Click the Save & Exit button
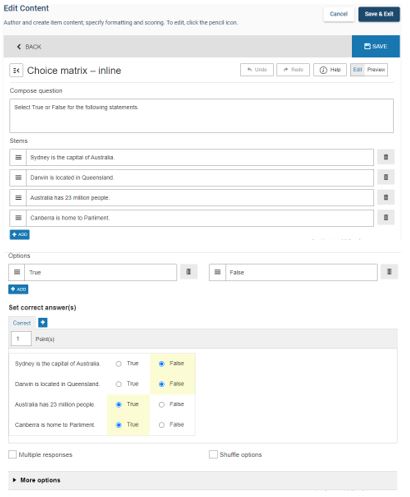 (379, 14)
